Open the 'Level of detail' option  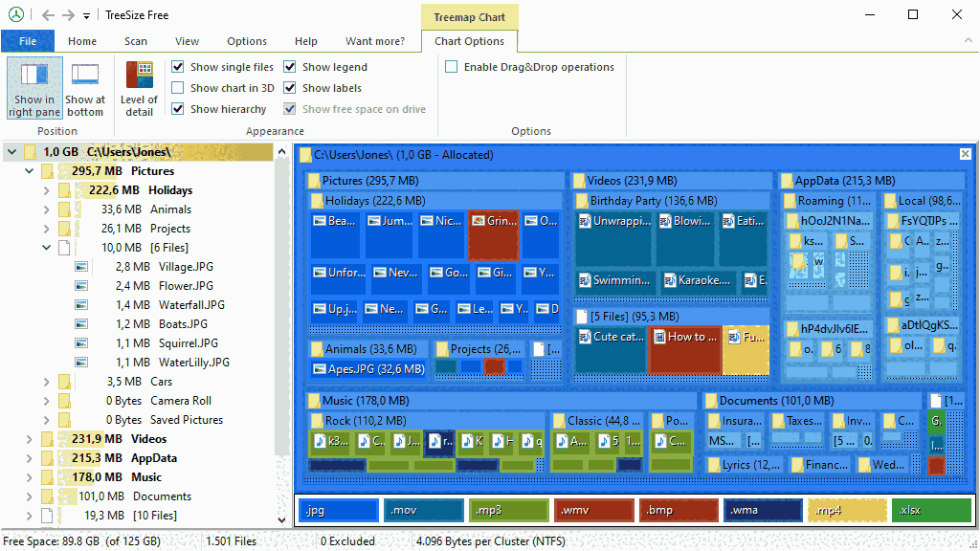(x=139, y=87)
